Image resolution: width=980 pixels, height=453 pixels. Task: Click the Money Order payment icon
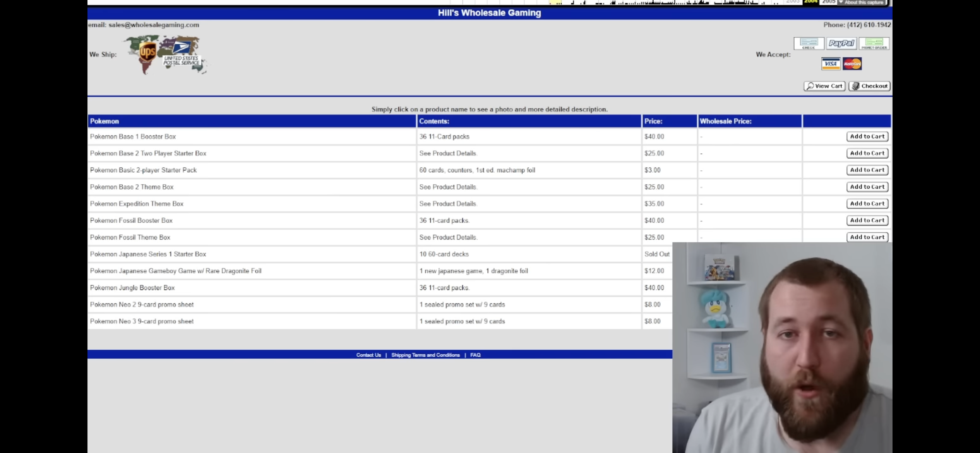click(874, 43)
